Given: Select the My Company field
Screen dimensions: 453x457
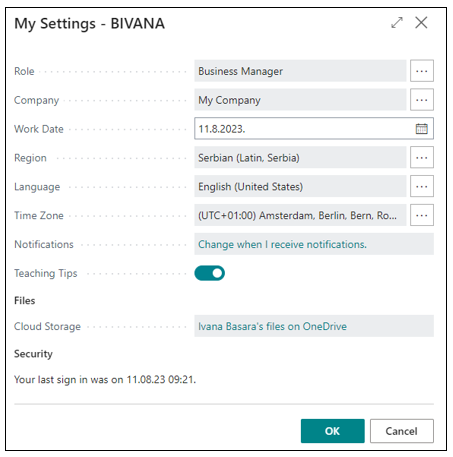Looking at the screenshot, I should click(300, 100).
